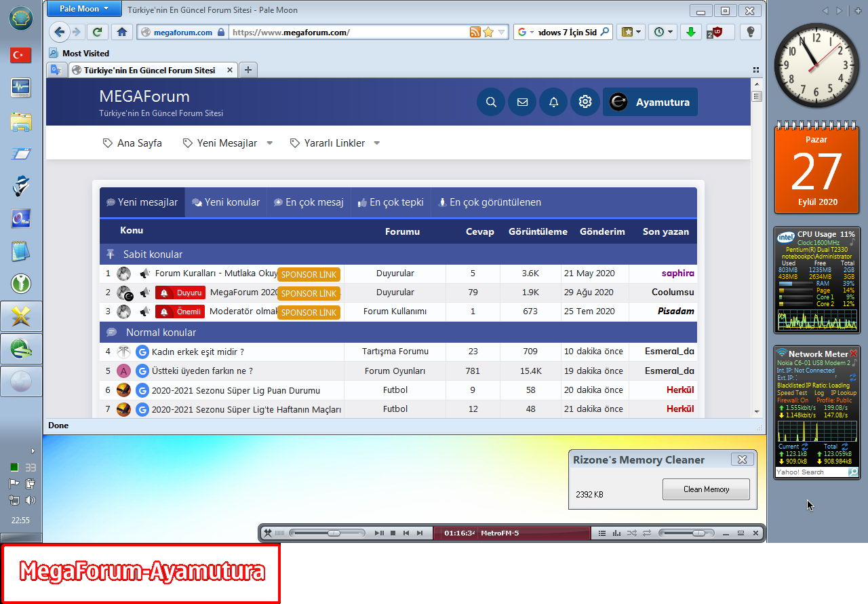Show hidden tray icons arrow
This screenshot has width=868, height=604.
tap(33, 451)
